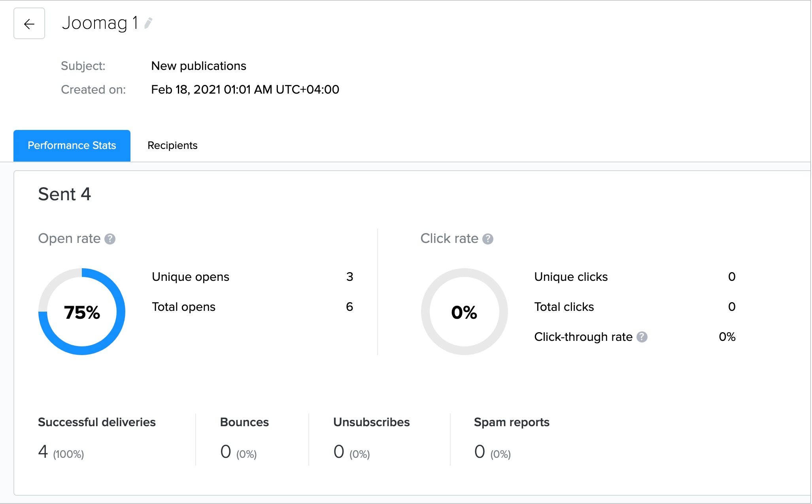Click the Total opens value 6
812x504 pixels.
click(349, 307)
